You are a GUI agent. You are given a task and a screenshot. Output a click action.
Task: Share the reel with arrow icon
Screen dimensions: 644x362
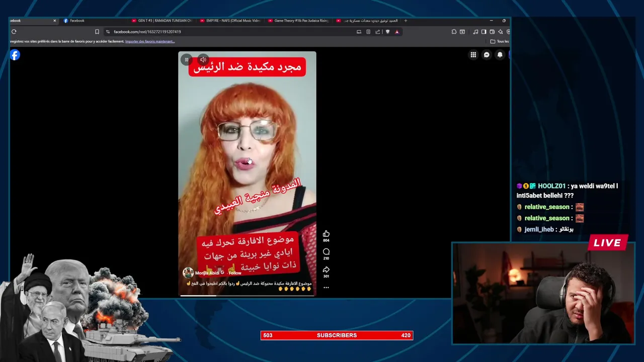pos(326,269)
